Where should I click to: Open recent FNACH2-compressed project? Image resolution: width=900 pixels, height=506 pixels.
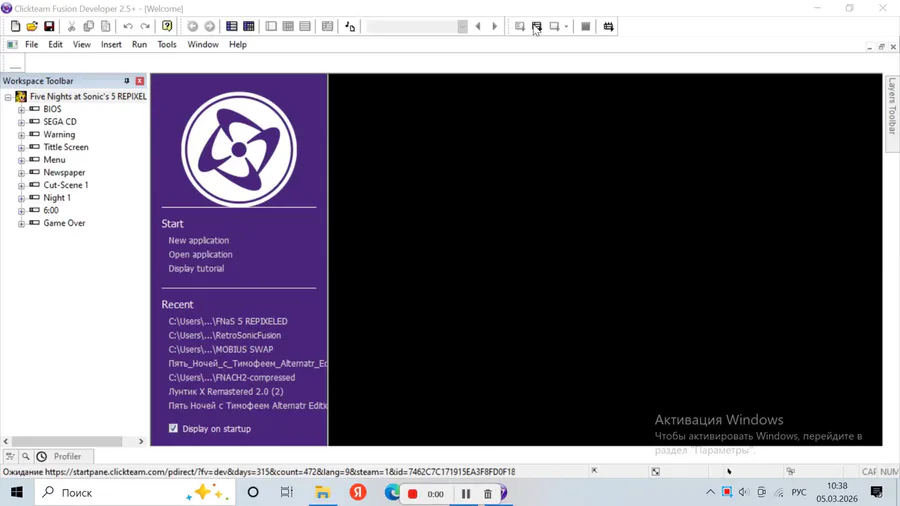[x=232, y=377]
